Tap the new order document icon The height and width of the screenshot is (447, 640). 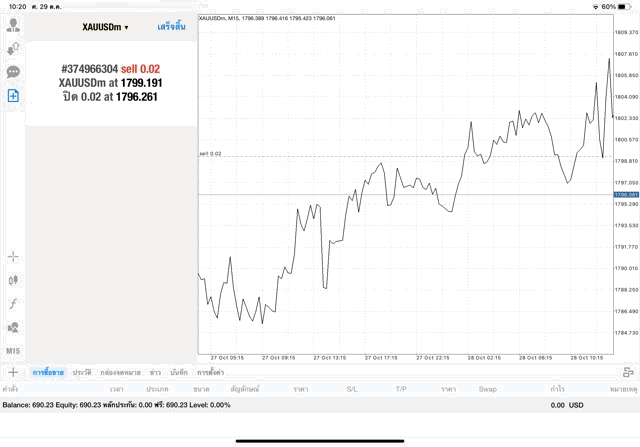pos(14,96)
